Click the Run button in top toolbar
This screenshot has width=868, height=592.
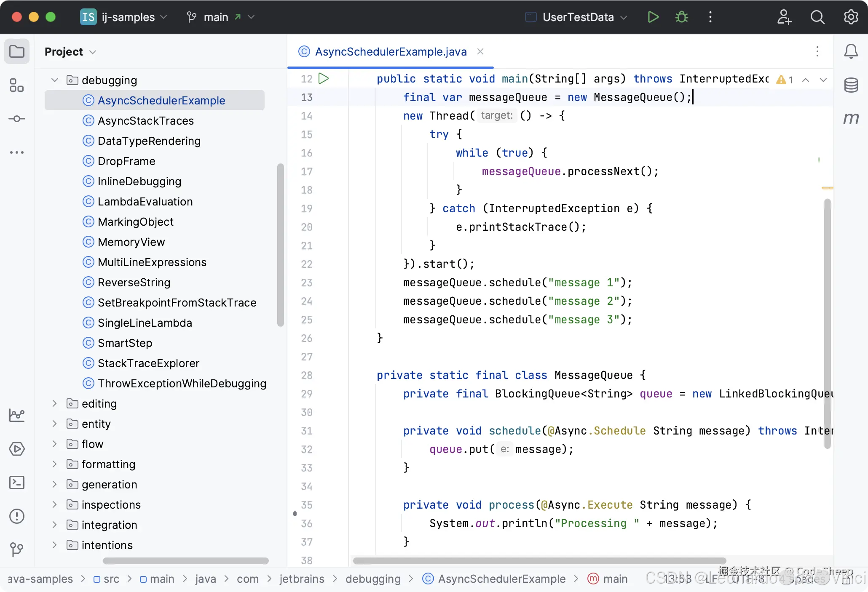click(653, 17)
